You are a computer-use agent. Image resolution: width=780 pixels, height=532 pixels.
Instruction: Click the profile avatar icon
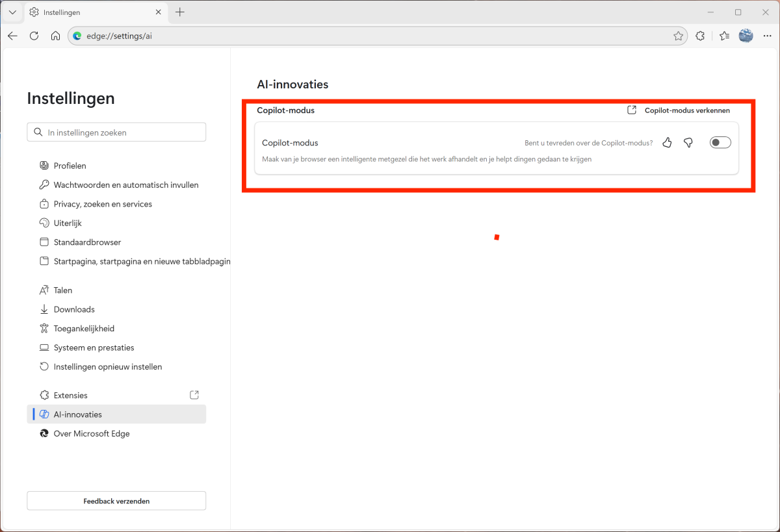[x=746, y=36]
